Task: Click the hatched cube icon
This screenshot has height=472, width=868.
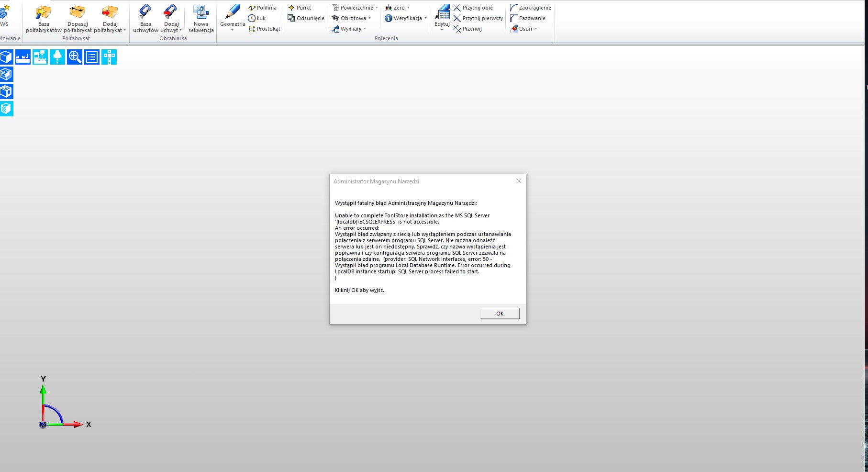Action: tap(6, 109)
